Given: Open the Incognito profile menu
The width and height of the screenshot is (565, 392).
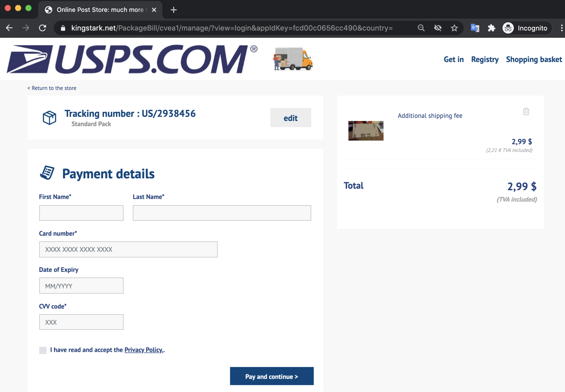Looking at the screenshot, I should click(x=527, y=28).
